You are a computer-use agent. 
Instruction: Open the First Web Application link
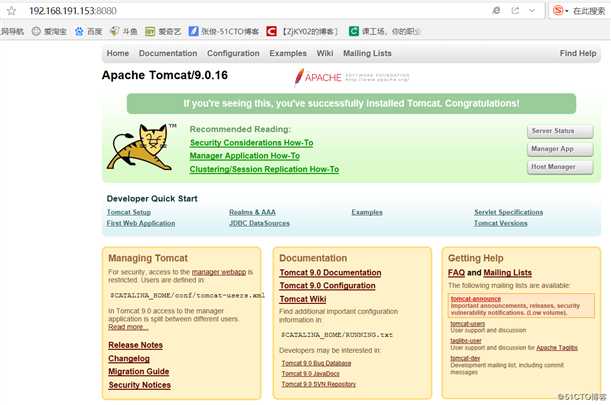tap(141, 223)
